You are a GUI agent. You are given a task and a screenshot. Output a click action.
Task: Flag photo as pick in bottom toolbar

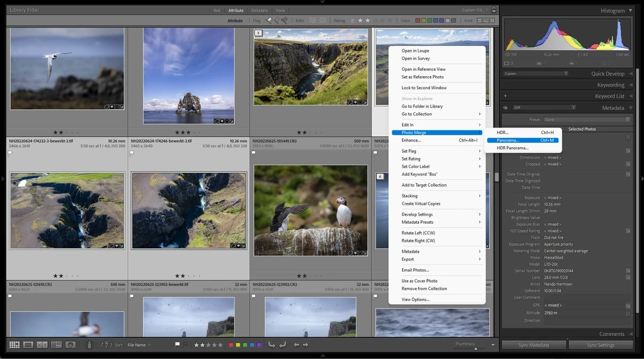(x=177, y=345)
